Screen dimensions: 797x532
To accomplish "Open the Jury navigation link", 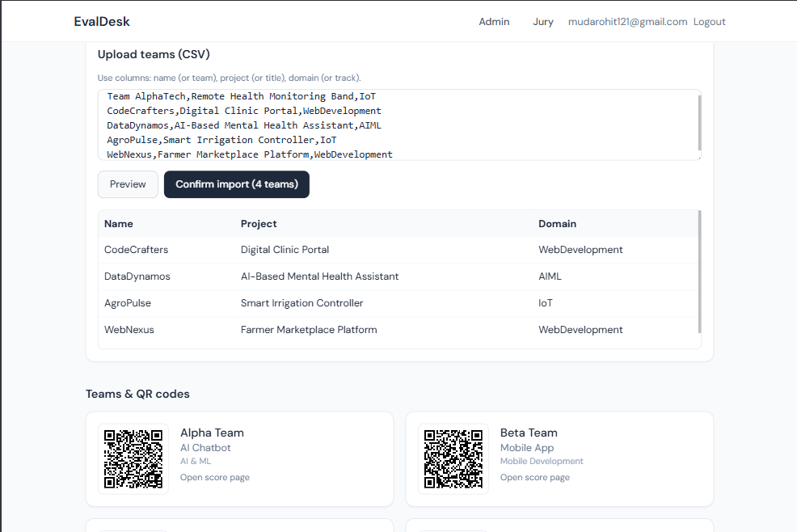I will pos(543,22).
